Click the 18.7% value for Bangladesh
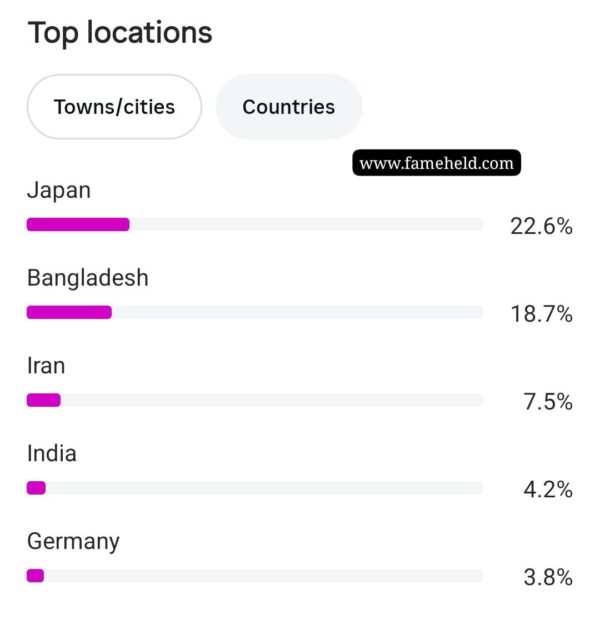The height and width of the screenshot is (629, 600). [x=541, y=314]
